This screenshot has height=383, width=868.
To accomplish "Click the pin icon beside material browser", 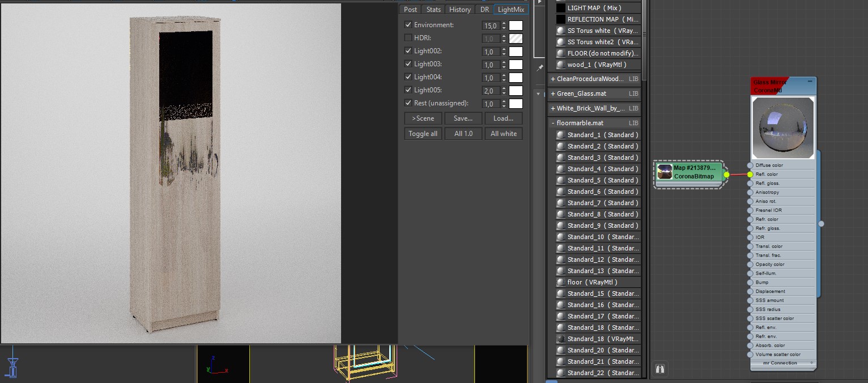I will coord(540,67).
